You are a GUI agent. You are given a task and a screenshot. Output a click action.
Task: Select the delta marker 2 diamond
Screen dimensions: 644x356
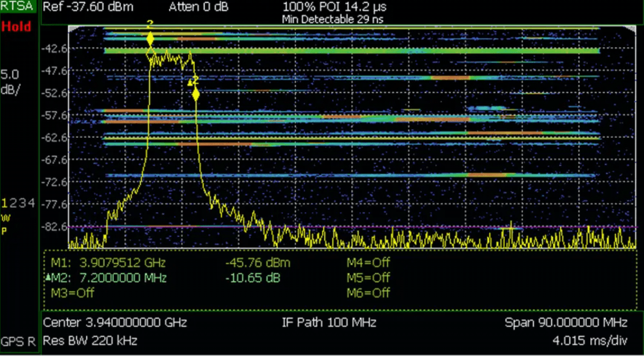(195, 94)
